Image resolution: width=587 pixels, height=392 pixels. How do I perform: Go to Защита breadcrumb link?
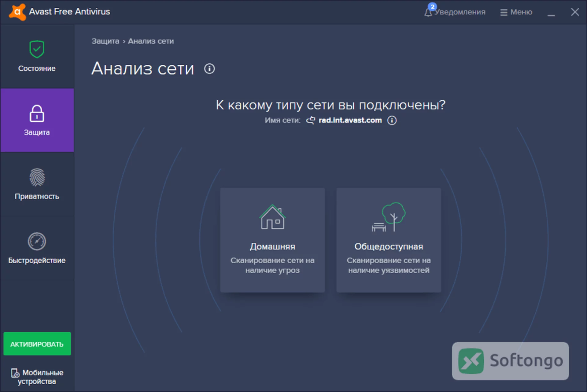[105, 41]
